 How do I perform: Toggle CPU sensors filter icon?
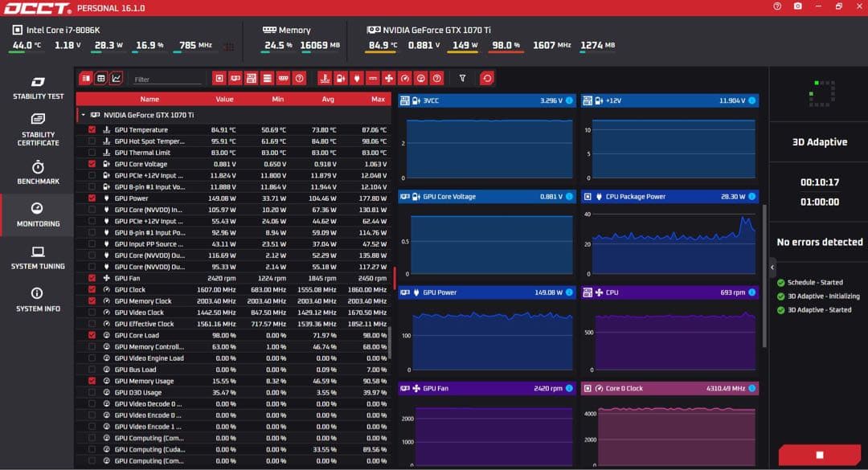pos(219,79)
